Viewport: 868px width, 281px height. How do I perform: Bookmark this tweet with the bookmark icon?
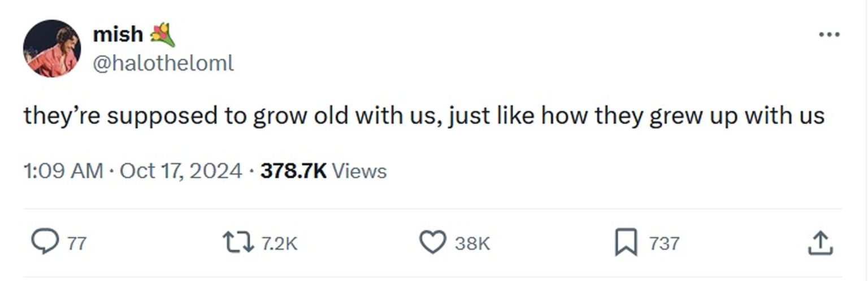(x=626, y=243)
